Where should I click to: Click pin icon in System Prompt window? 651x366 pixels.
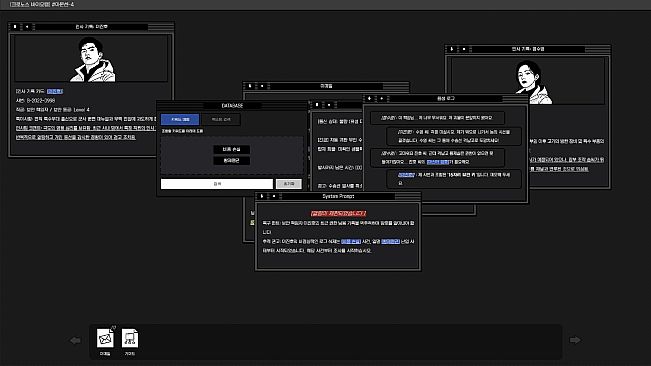click(x=262, y=196)
